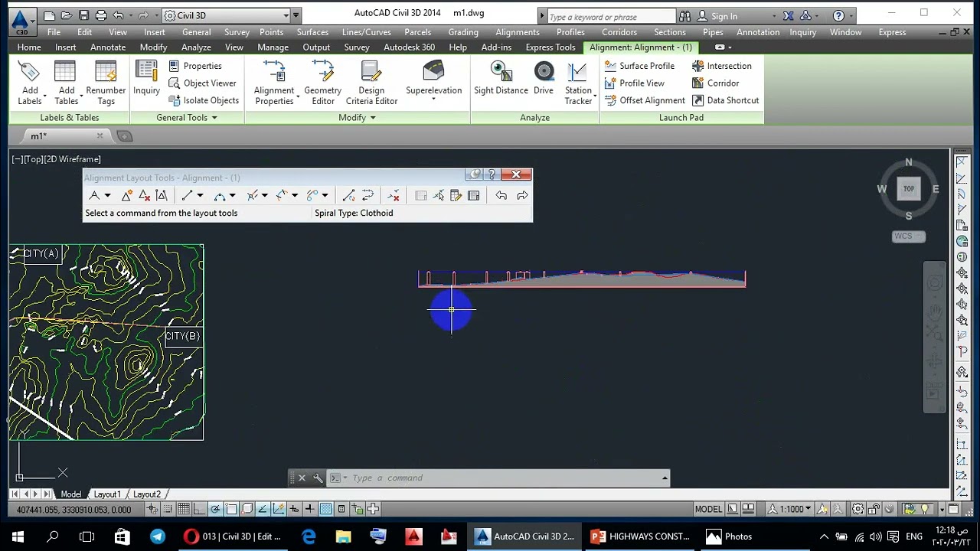
Task: Select the curve creation tool
Action: point(220,196)
